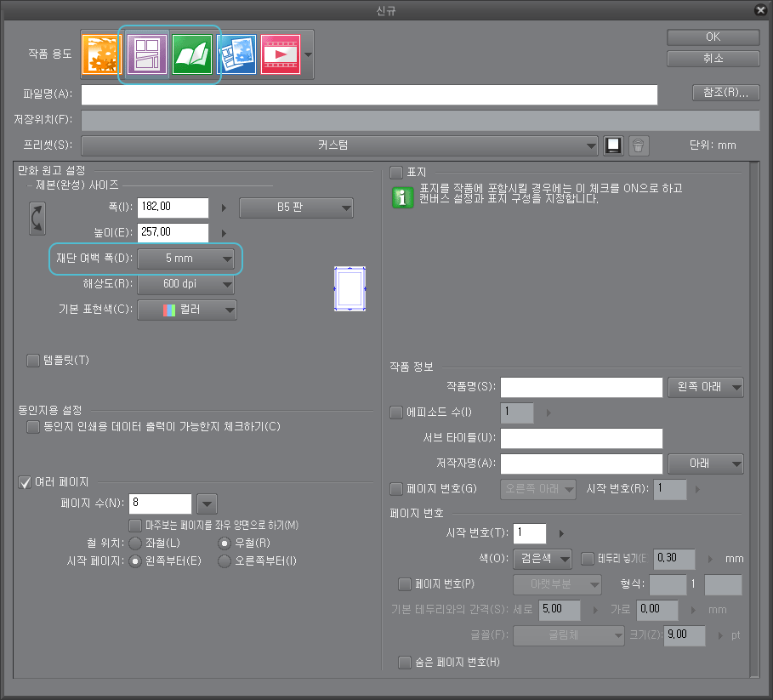Select the purple Comic work type icon
Screen dimensions: 773x700
click(145, 54)
